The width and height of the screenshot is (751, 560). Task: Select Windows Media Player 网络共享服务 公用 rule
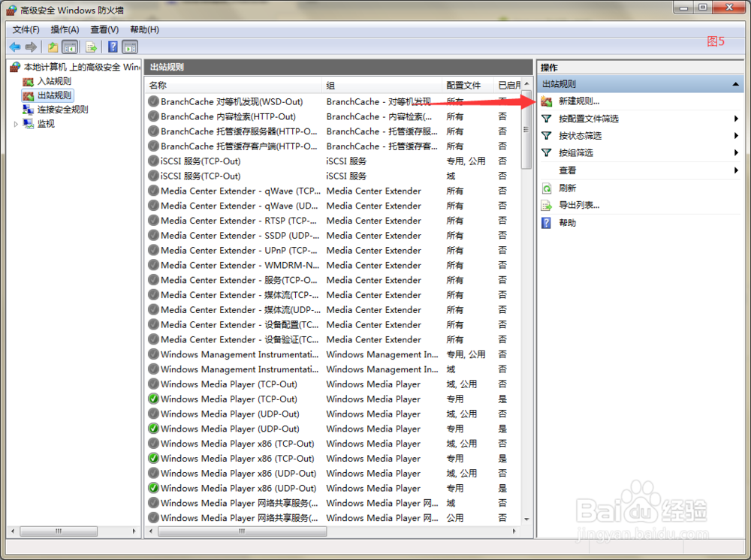pyautogui.click(x=333, y=518)
